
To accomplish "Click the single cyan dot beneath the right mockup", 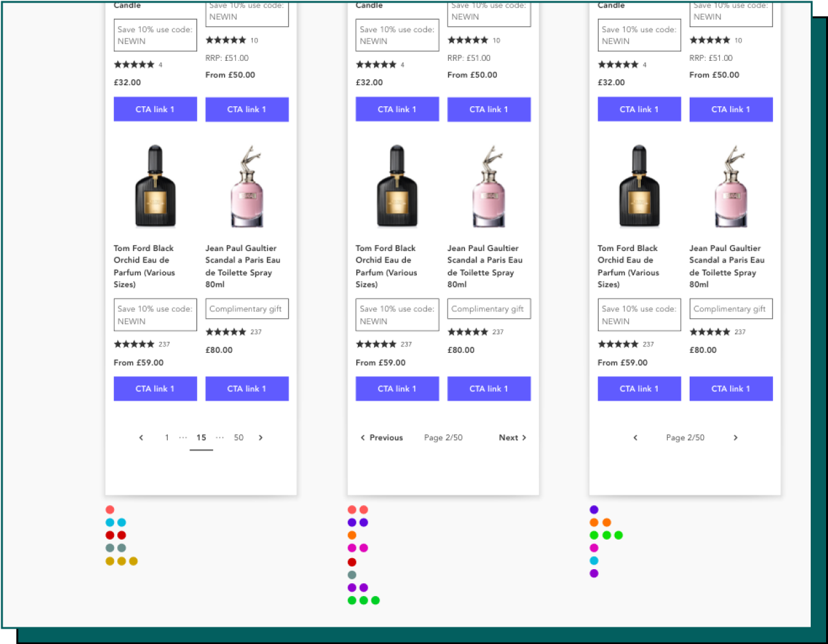I will point(594,561).
